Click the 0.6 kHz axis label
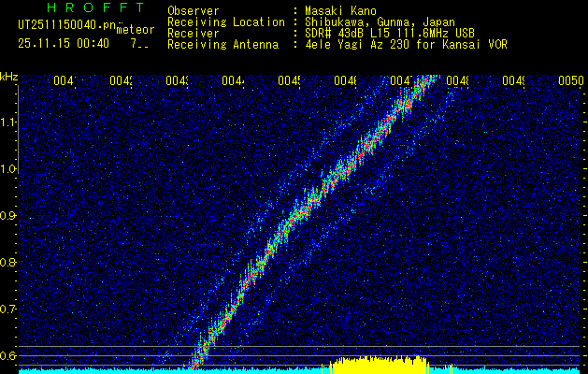 coord(8,355)
